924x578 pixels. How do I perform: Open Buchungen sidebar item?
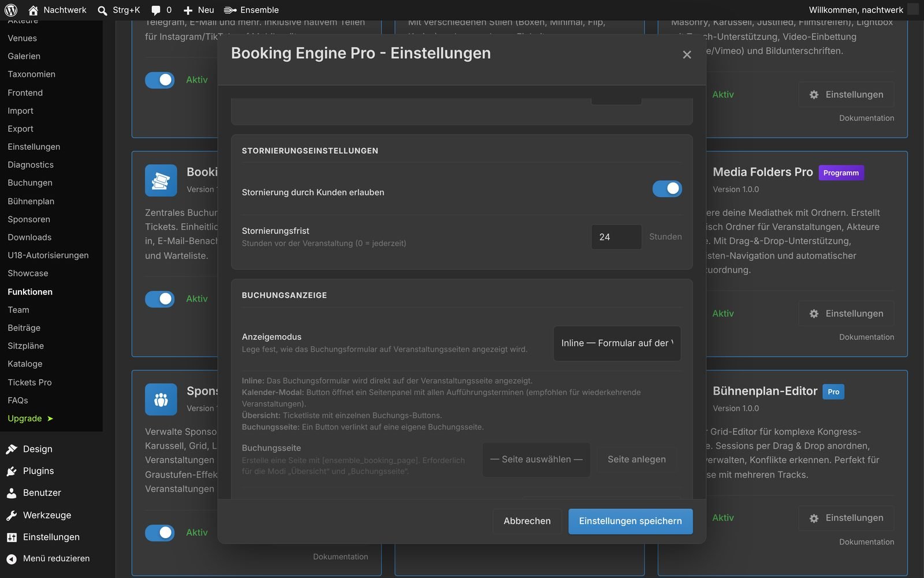coord(30,183)
